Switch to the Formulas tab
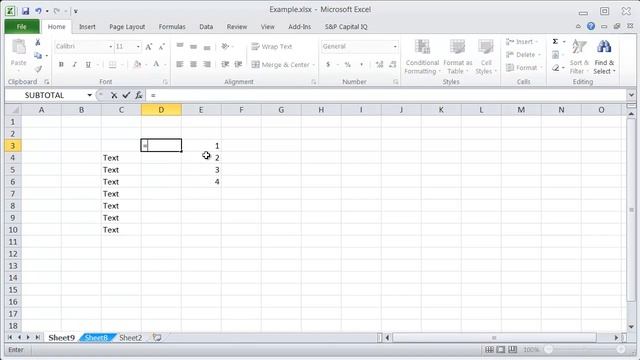640x360 pixels. (x=172, y=27)
